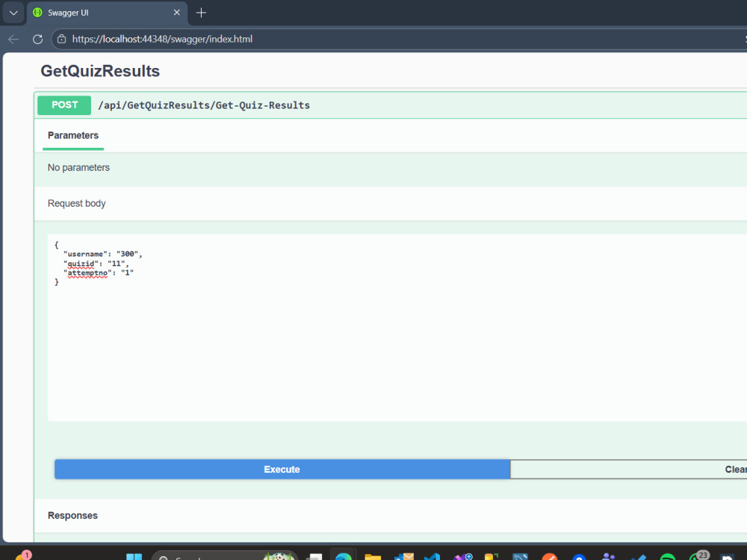Open the Windows Start menu
Image resolution: width=747 pixels, height=560 pixels.
[134, 557]
